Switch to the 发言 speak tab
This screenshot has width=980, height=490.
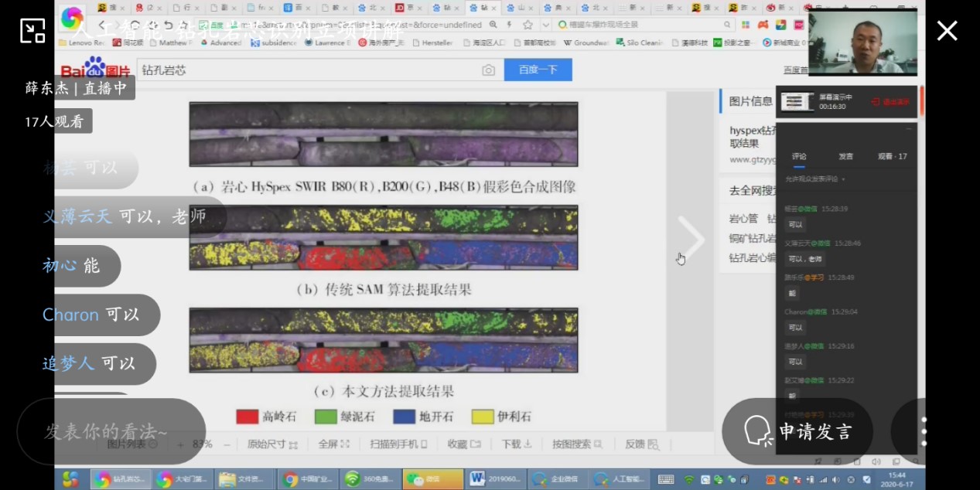(x=845, y=157)
